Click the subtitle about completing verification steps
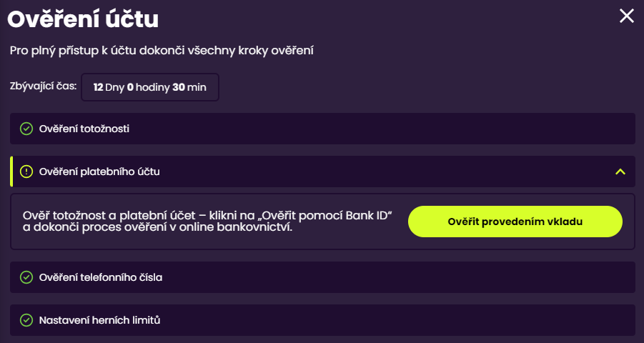 [x=162, y=51]
